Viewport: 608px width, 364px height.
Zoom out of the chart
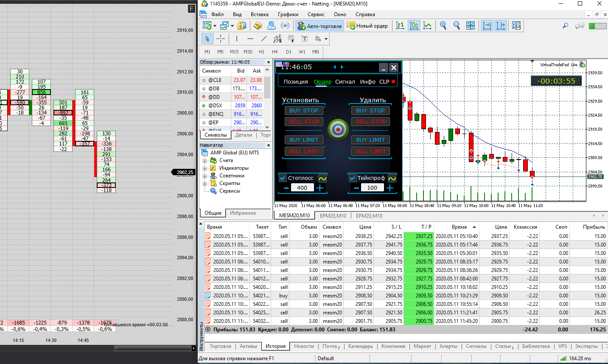457,26
